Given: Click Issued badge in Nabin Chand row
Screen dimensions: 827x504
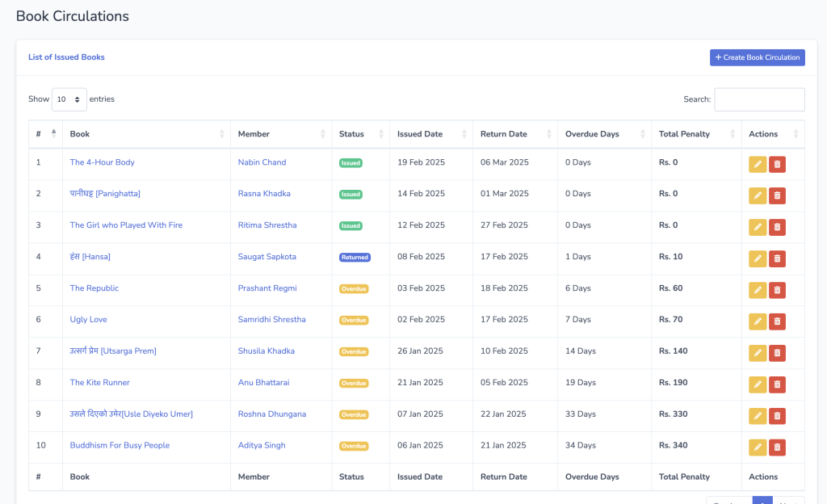Looking at the screenshot, I should pyautogui.click(x=351, y=163).
